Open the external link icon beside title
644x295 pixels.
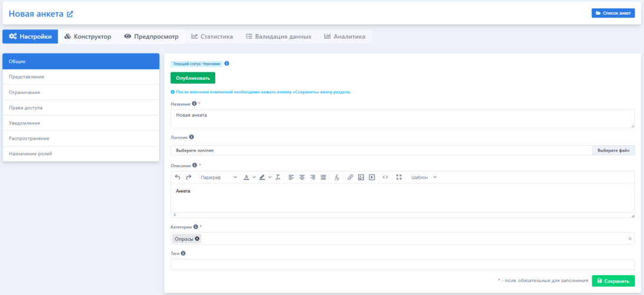click(x=70, y=14)
